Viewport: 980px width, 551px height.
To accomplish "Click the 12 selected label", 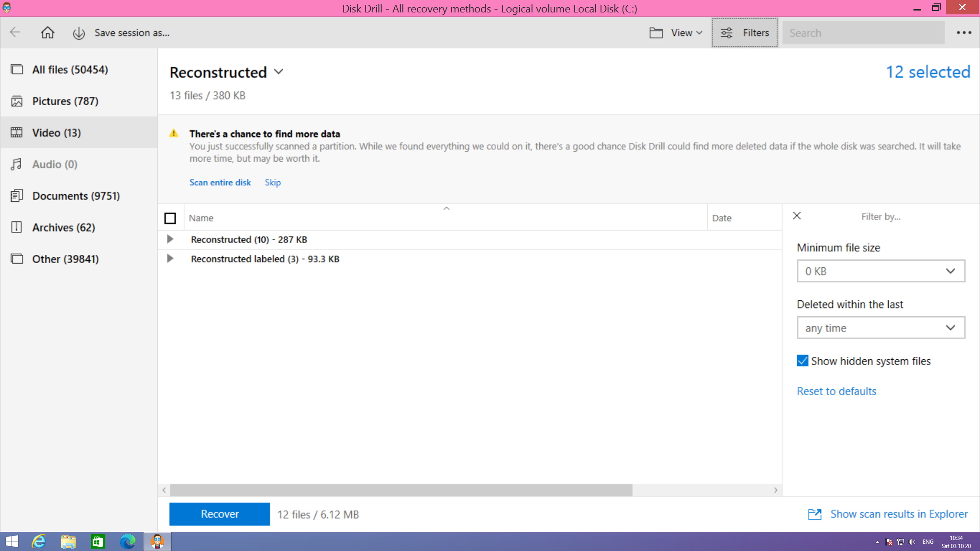I will pos(928,72).
